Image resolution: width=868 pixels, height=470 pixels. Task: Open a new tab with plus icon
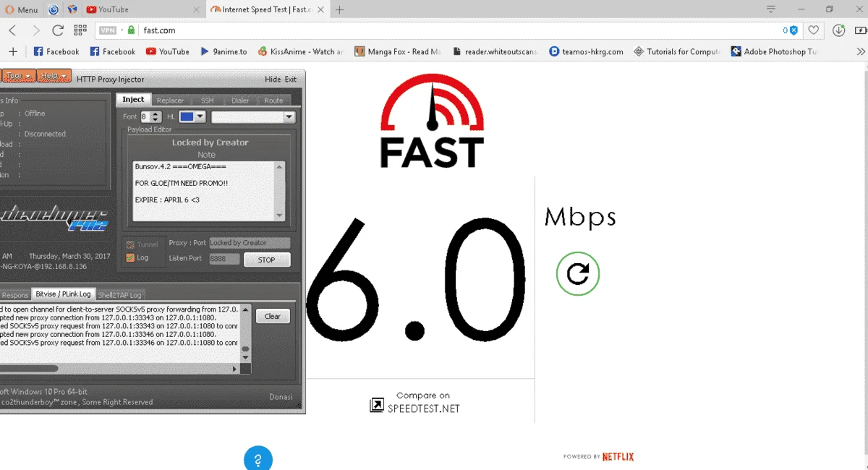pyautogui.click(x=339, y=9)
